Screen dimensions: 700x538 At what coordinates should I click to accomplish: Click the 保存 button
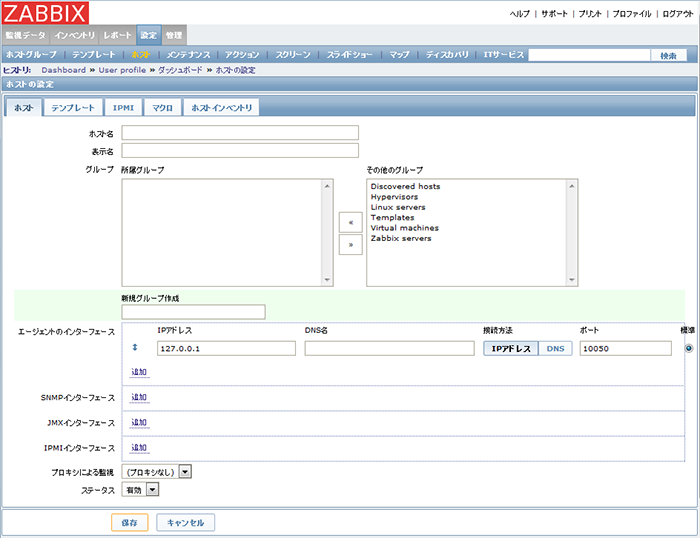pyautogui.click(x=129, y=522)
